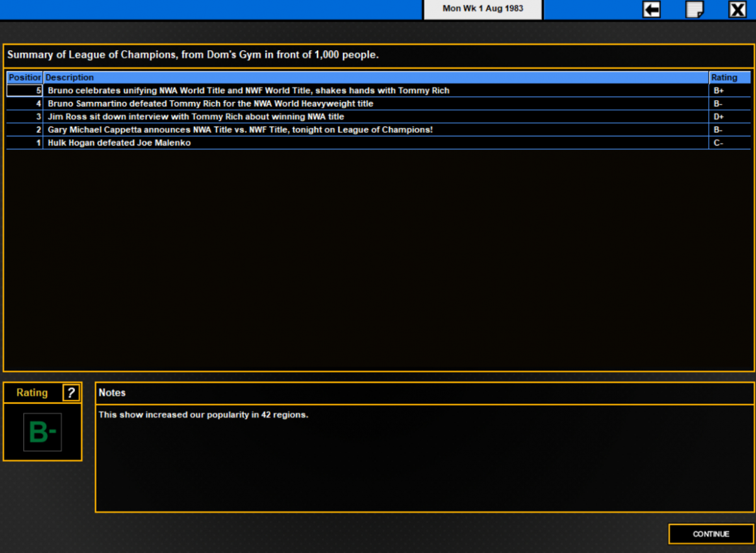Select Bruno Sammartino defeated Tommy Rich row
This screenshot has width=756, height=553.
click(x=379, y=104)
